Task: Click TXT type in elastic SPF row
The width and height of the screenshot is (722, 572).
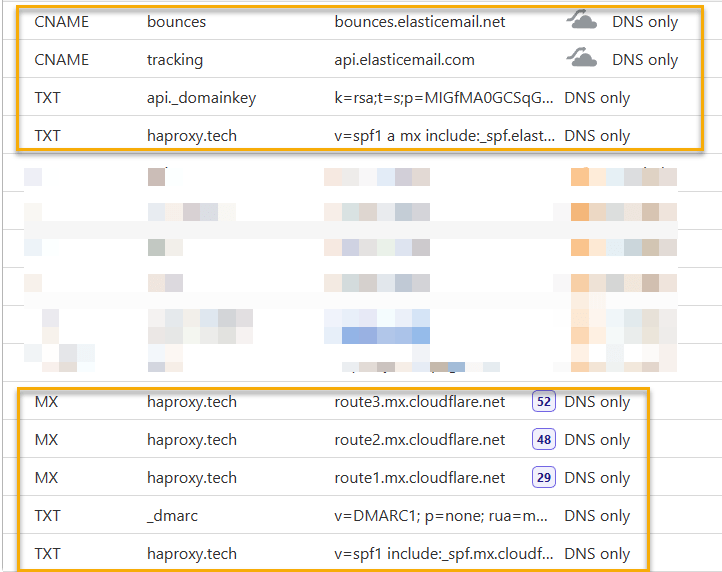Action: tap(47, 136)
